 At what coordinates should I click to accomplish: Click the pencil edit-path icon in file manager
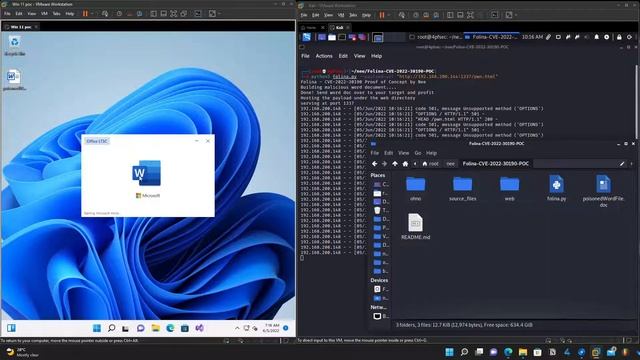pos(622,164)
